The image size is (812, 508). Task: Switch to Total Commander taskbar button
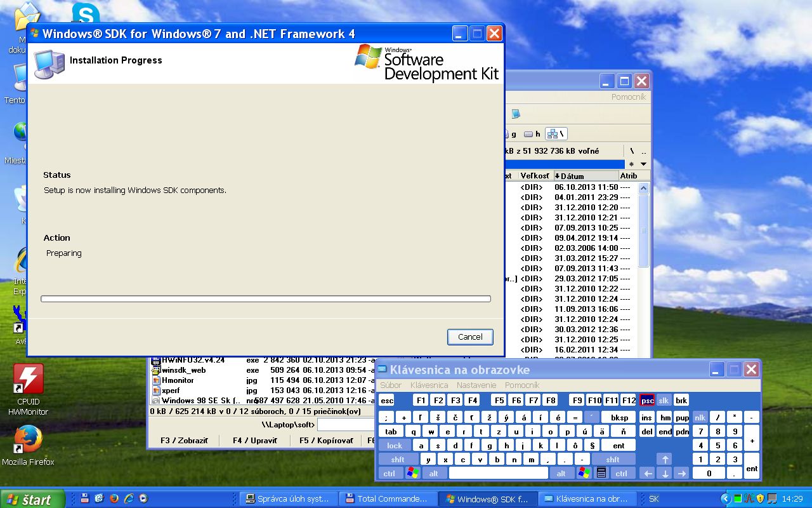388,499
